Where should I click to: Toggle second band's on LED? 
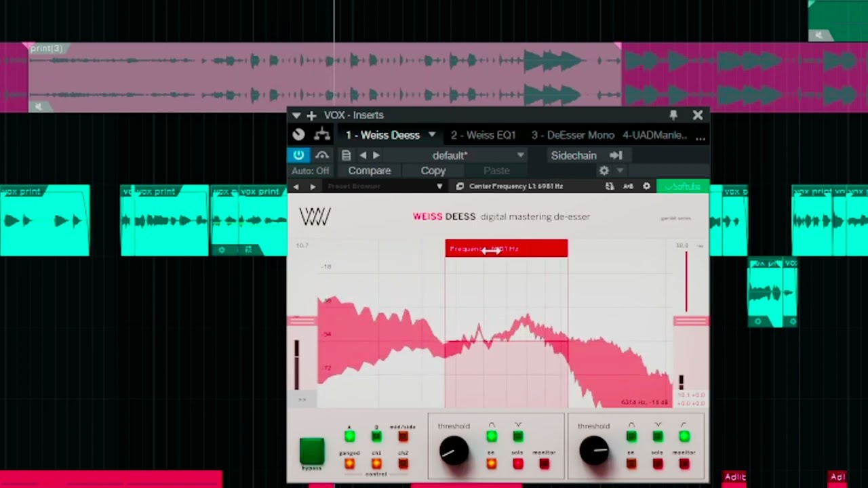coord(631,464)
